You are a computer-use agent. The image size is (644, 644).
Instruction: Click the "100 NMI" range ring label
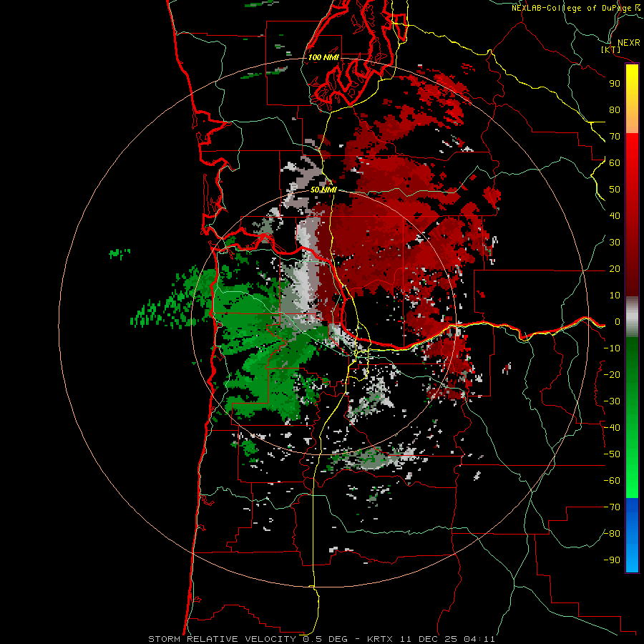point(323,57)
